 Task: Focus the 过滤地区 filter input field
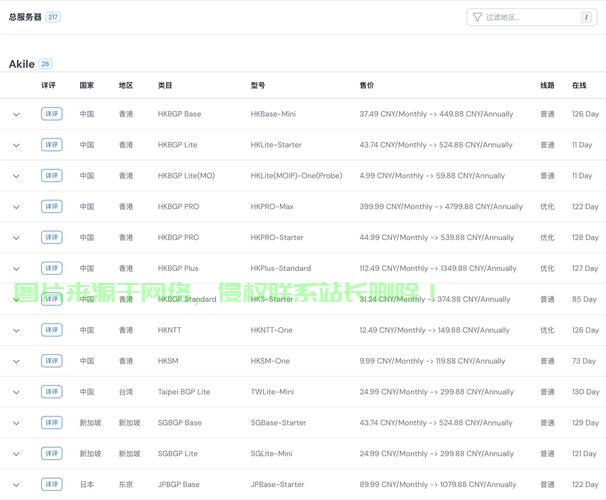528,17
